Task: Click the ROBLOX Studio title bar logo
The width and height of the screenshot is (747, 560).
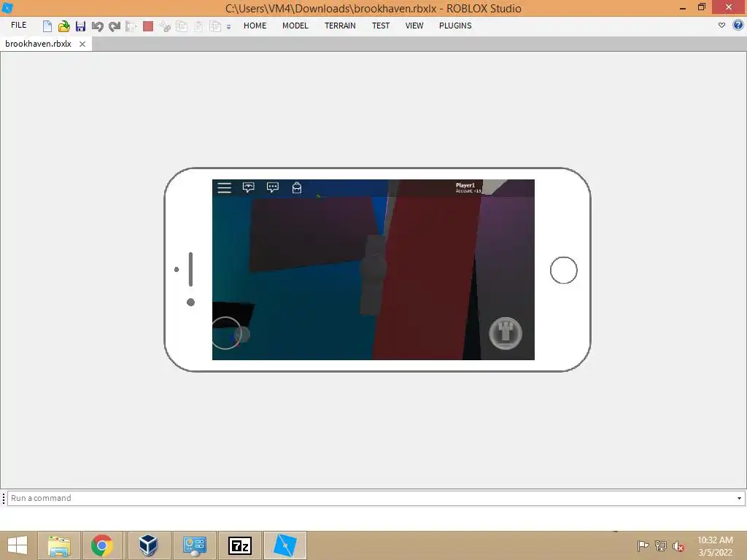Action: [x=7, y=7]
